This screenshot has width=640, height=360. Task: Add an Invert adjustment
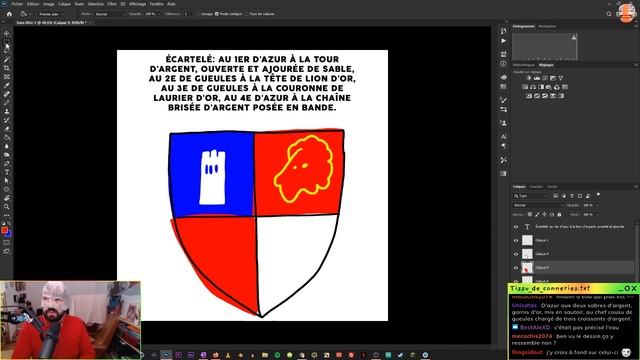(529, 96)
